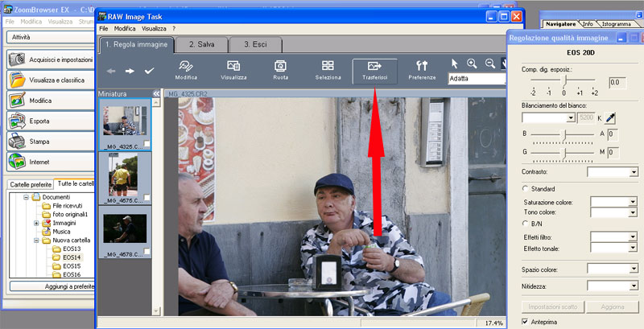644x329 pixels.
Task: Open the Visualizza toolbar tool
Action: (233, 70)
